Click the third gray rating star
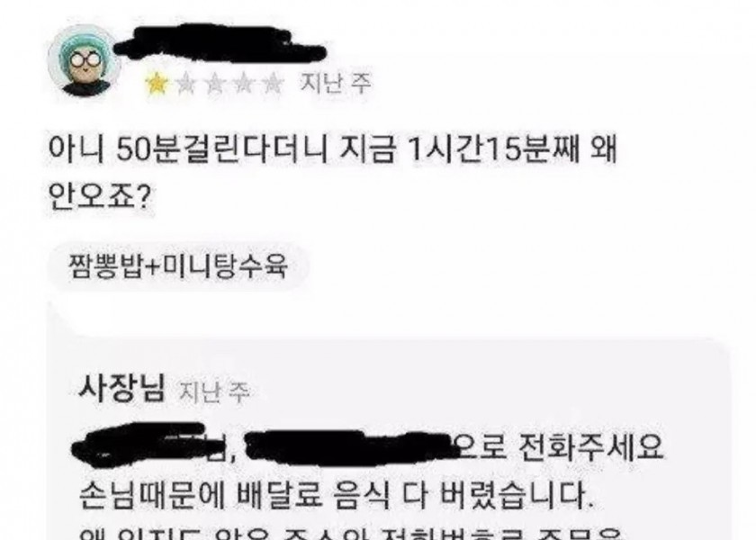 pyautogui.click(x=215, y=84)
